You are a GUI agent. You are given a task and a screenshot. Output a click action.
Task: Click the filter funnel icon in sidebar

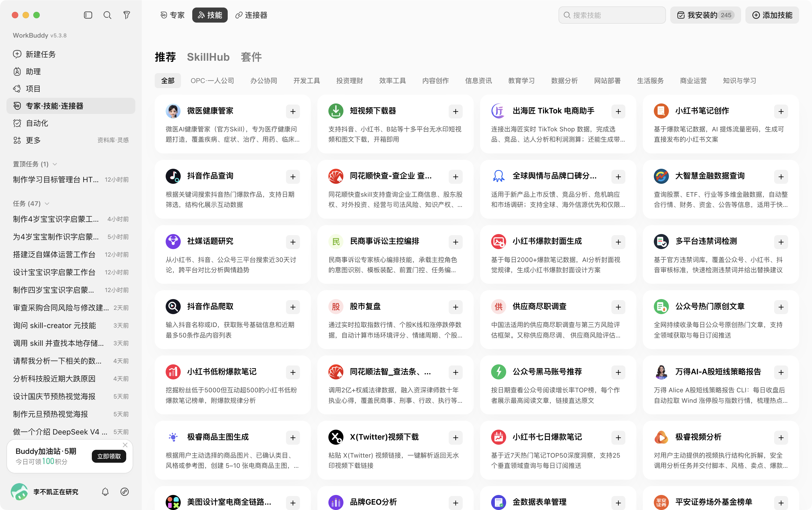coord(127,15)
